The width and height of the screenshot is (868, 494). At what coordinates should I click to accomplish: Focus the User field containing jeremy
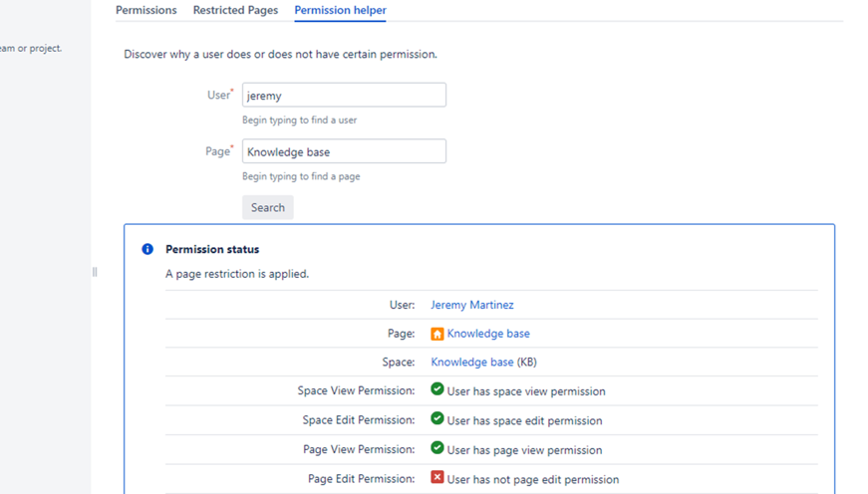(x=344, y=95)
